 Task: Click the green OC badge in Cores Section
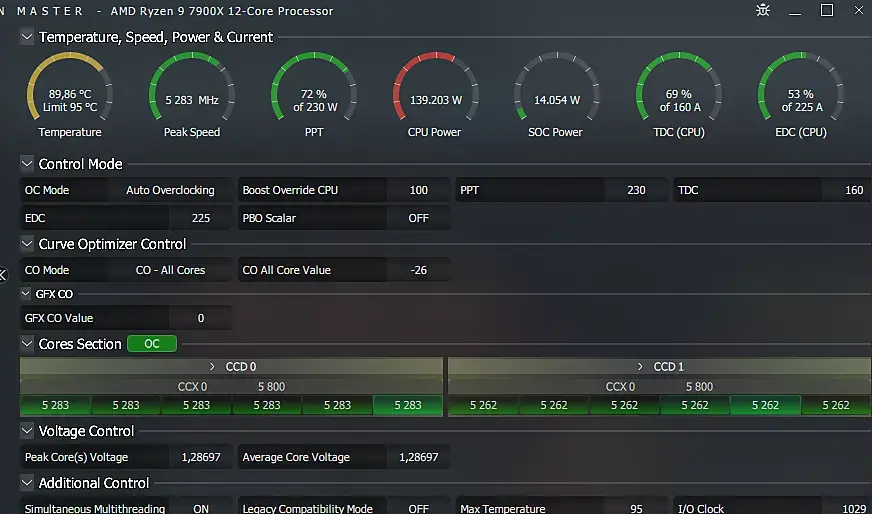point(152,344)
